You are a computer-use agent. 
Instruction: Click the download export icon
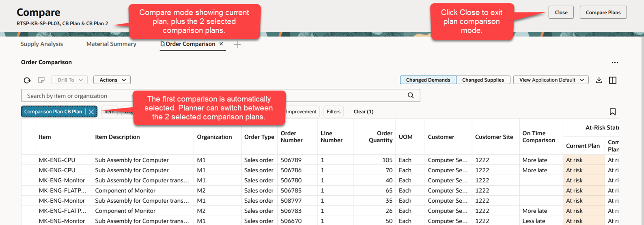pos(599,80)
